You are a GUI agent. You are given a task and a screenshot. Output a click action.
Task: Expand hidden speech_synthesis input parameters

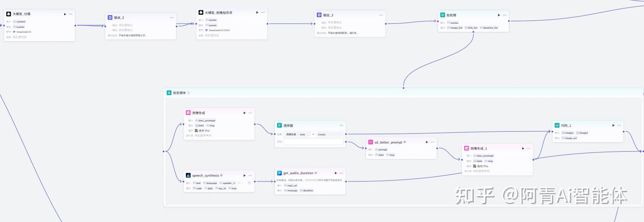click(x=249, y=183)
